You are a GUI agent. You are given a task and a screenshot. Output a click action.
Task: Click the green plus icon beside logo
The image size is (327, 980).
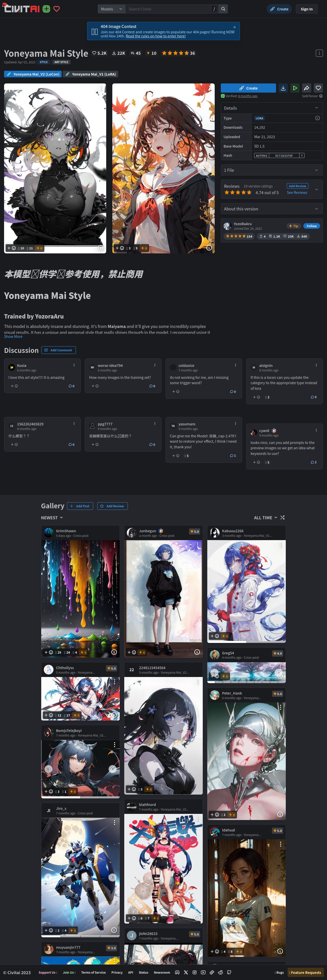(46, 9)
